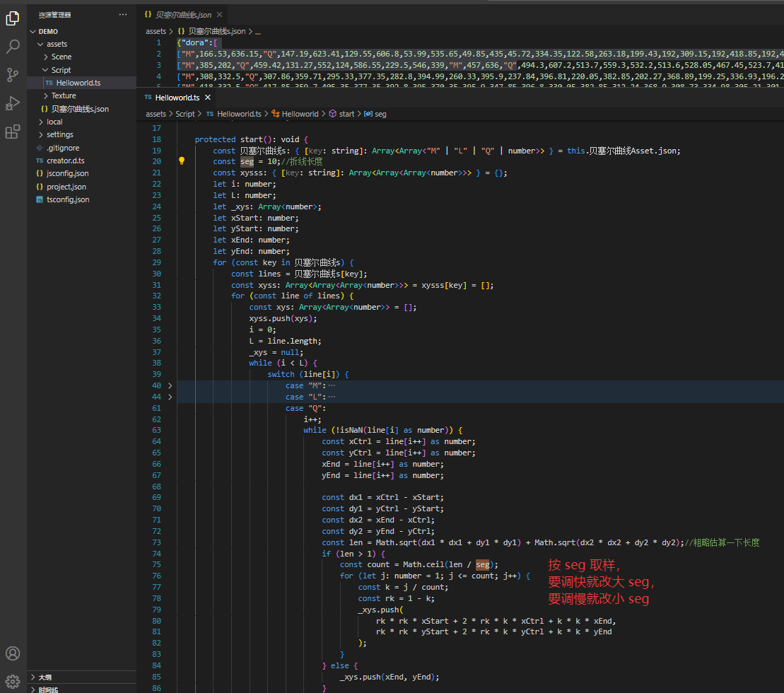Open project.json in the file explorer
The image size is (784, 693).
tap(66, 187)
